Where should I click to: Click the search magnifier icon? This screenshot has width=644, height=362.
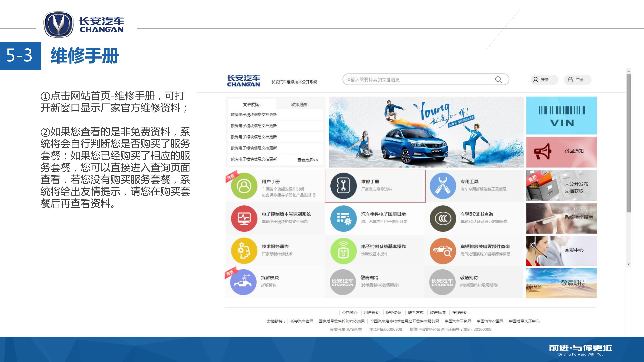point(498,80)
